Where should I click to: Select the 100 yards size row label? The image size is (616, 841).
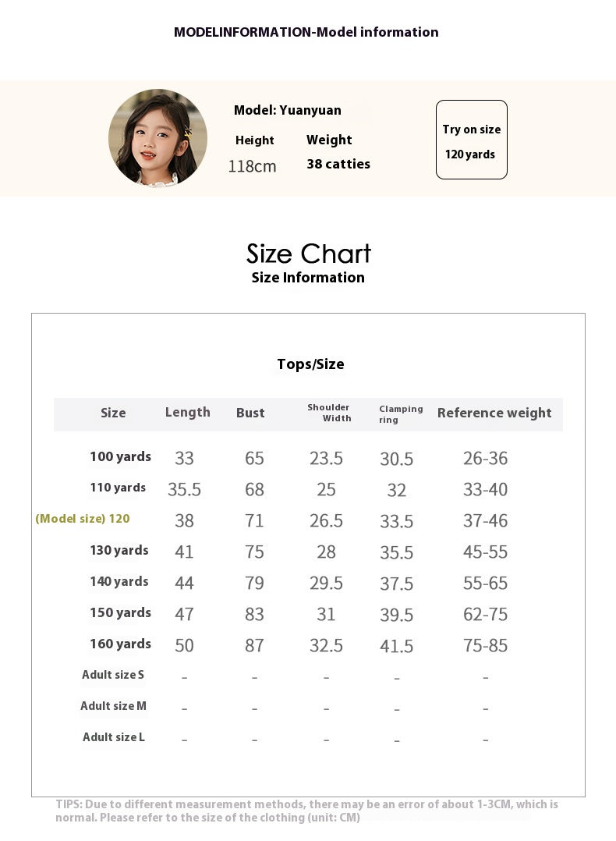point(120,457)
